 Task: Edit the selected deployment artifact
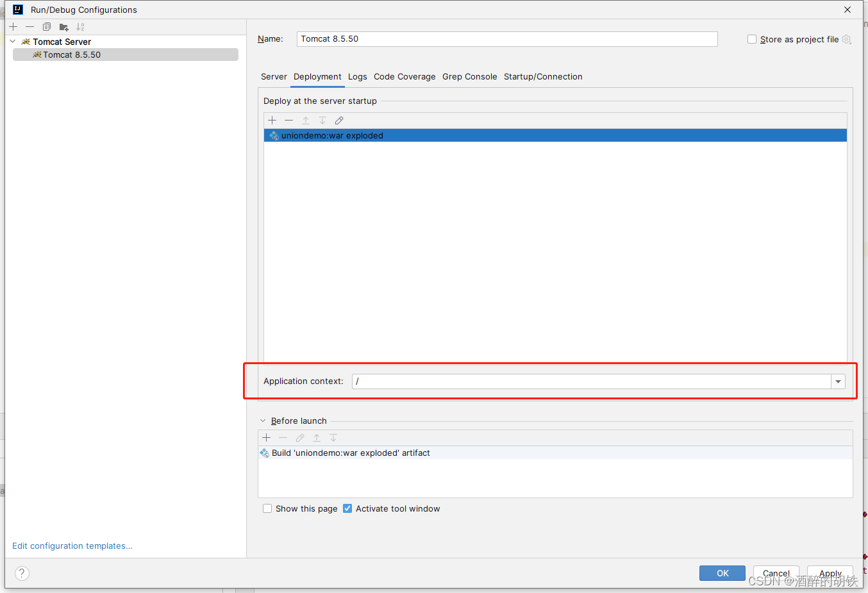[x=339, y=121]
